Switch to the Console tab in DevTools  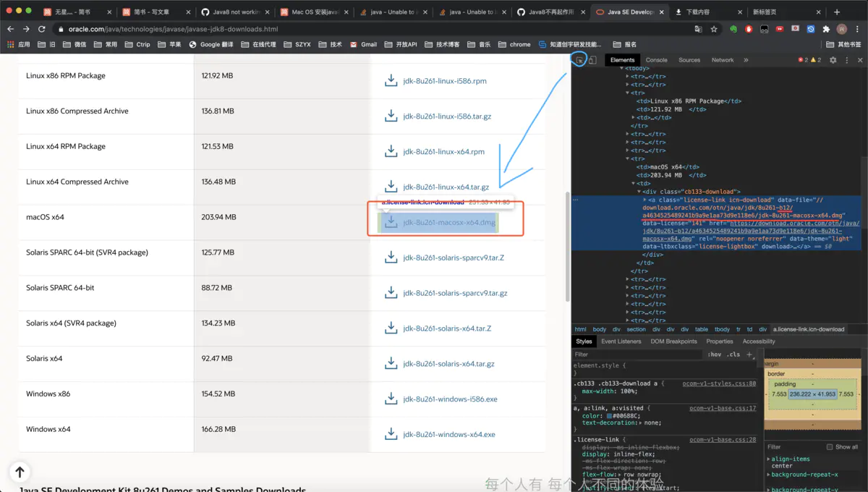(657, 60)
